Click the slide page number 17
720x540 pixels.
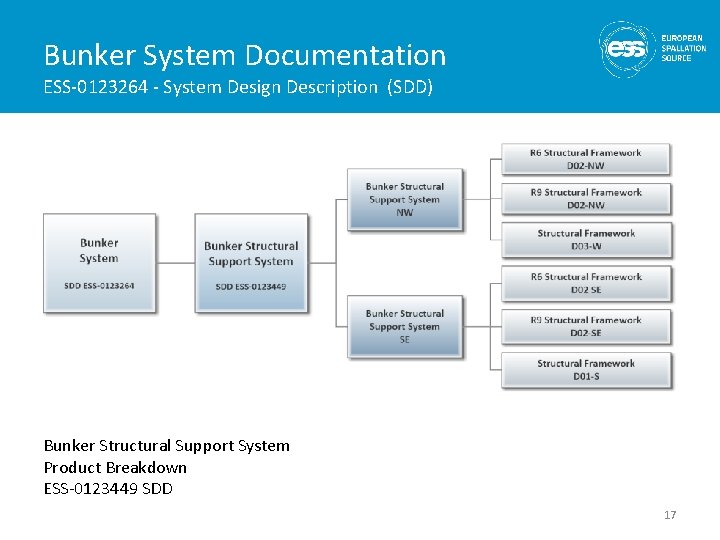[x=670, y=515]
